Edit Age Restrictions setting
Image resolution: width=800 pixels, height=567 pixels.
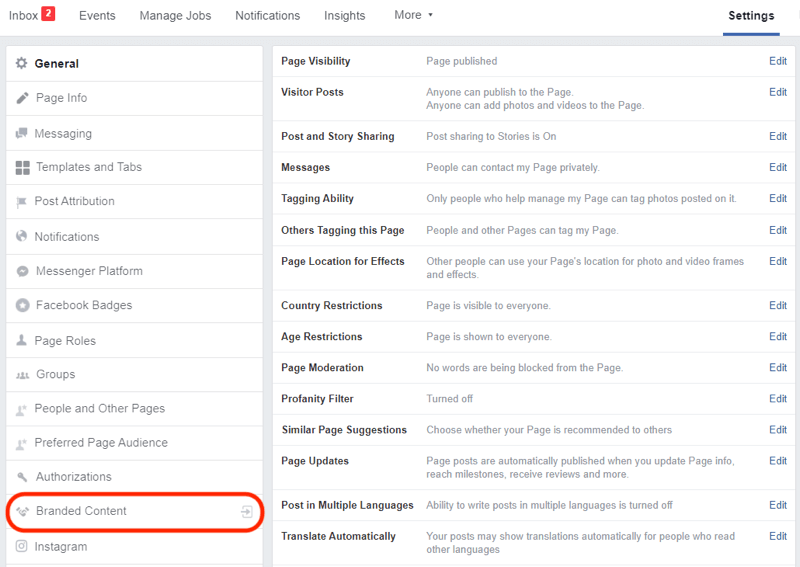point(778,336)
